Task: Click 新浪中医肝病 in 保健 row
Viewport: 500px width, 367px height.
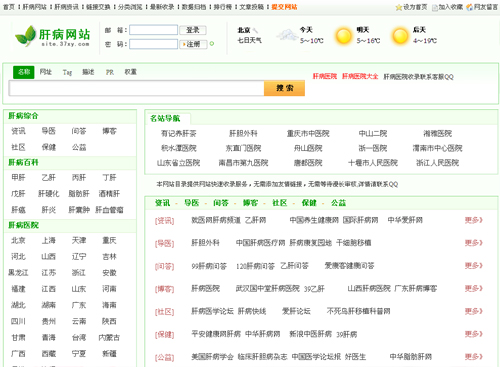Action: click(x=310, y=334)
